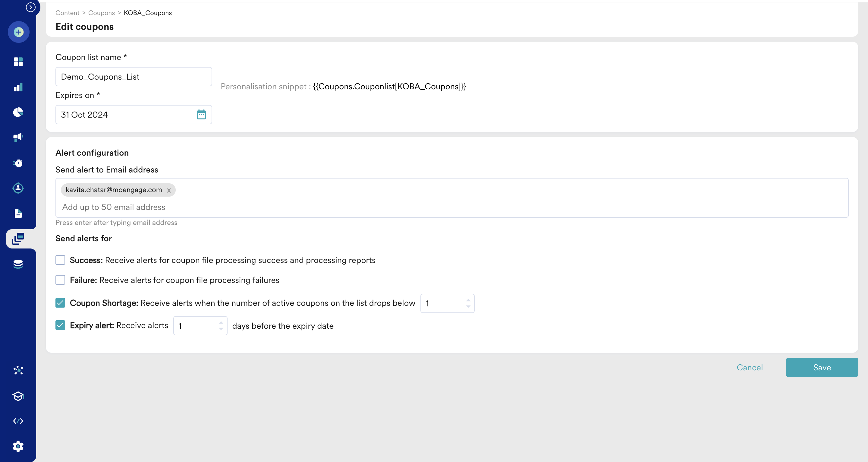This screenshot has height=462, width=868.
Task: Go to Coupons in the breadcrumb
Action: tap(102, 13)
